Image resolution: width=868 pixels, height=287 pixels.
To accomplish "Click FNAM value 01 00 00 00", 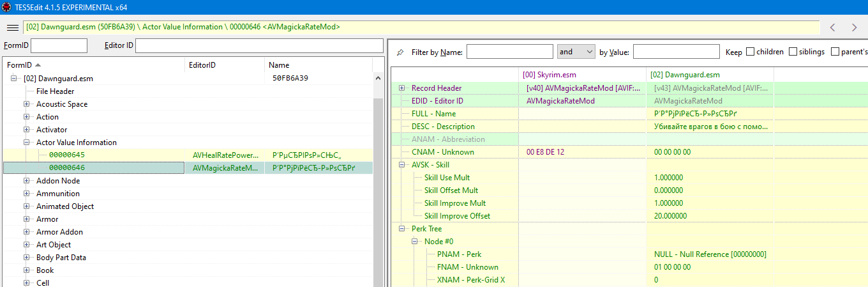I will [x=672, y=267].
